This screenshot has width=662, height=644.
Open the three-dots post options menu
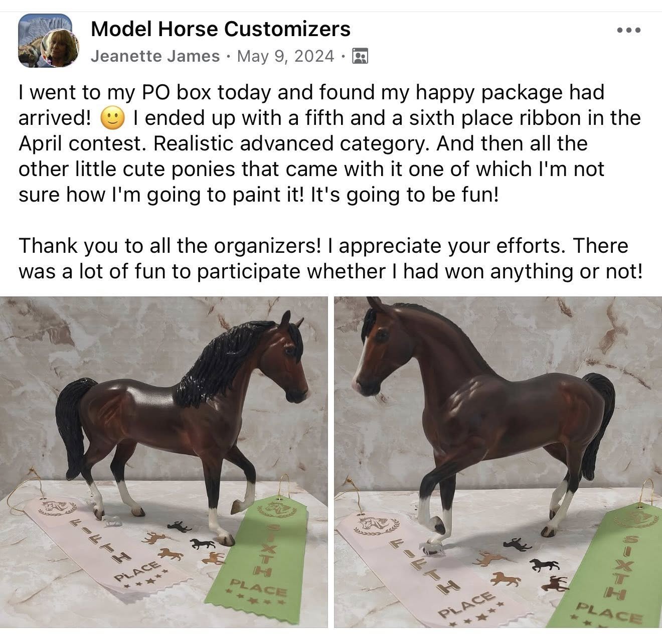pos(628,31)
